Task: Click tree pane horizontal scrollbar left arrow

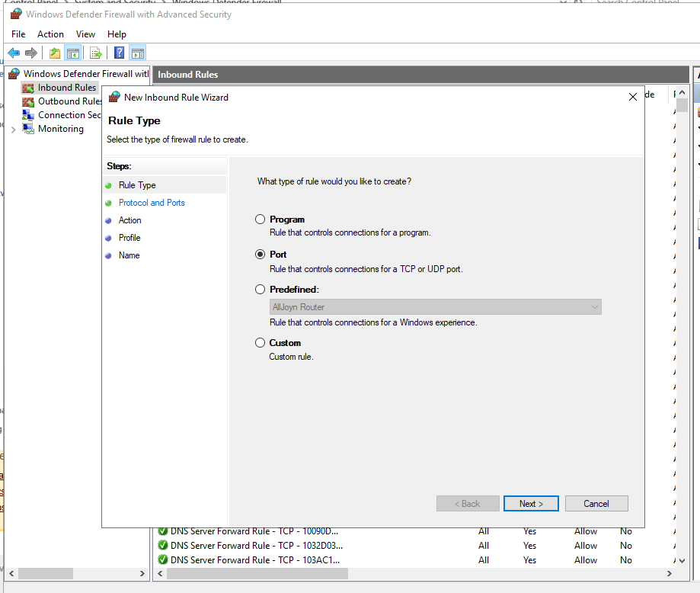Action: click(x=11, y=573)
